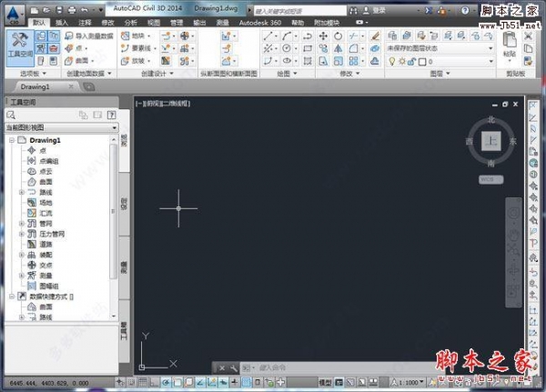546x392 pixels.
Task: Switch to the 插入 ribbon tab
Action: pos(62,23)
